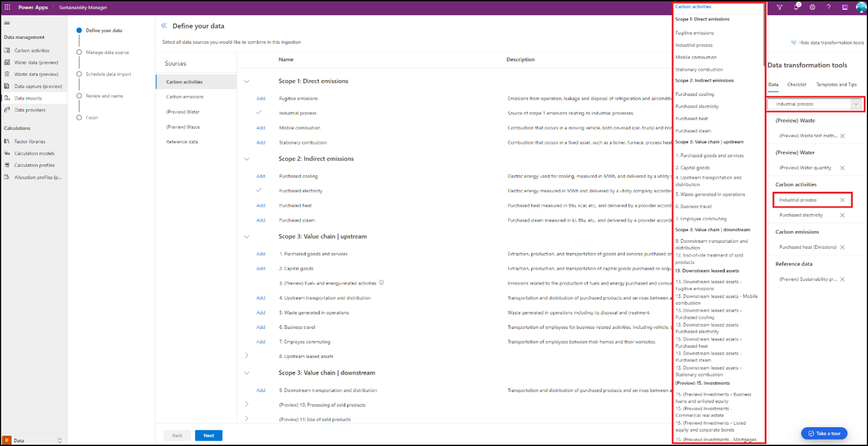Collapse Scope 3: Value chain downstream group
This screenshot has width=868, height=446.
pos(247,373)
